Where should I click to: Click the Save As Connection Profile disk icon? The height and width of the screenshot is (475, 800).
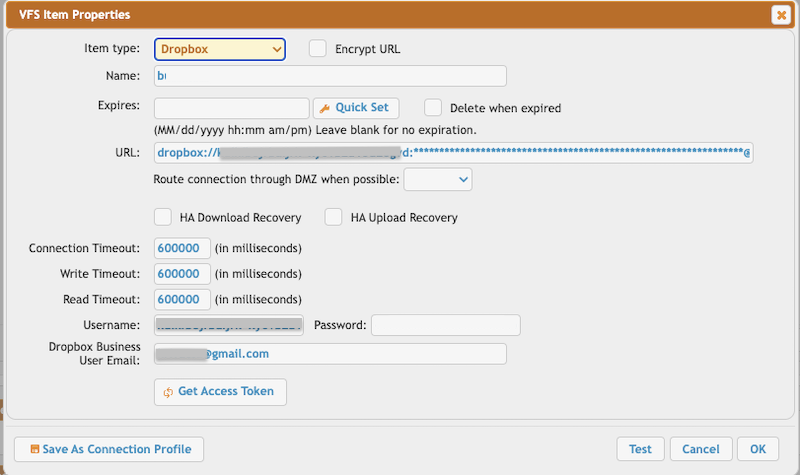click(x=35, y=449)
